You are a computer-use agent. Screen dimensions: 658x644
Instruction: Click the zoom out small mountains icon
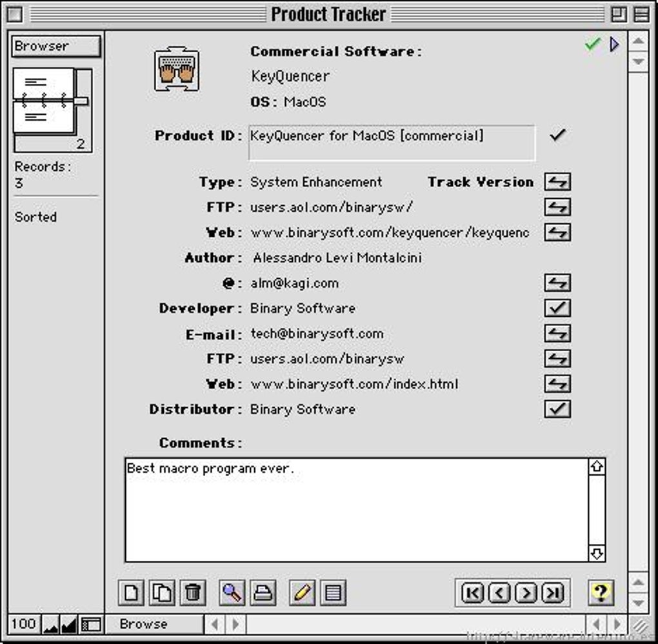coord(50,625)
